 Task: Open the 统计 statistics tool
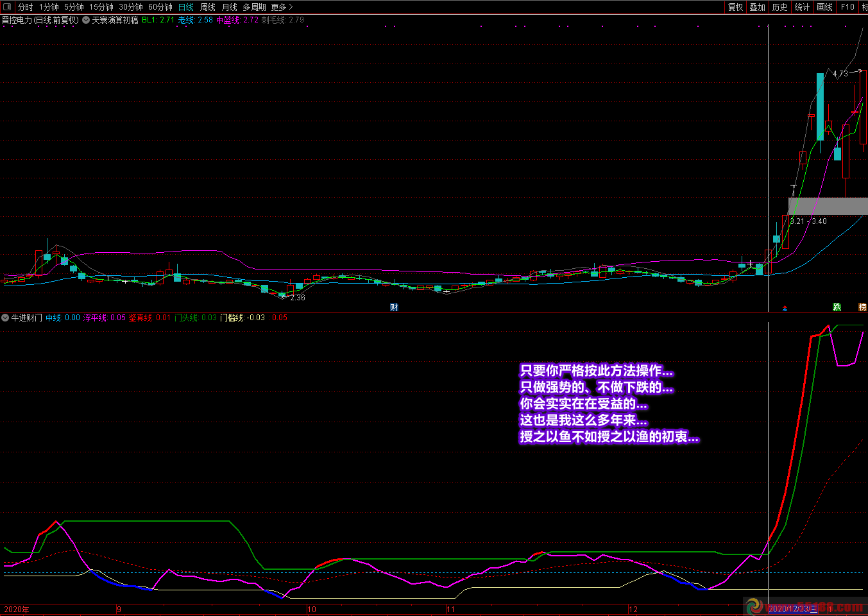(802, 7)
